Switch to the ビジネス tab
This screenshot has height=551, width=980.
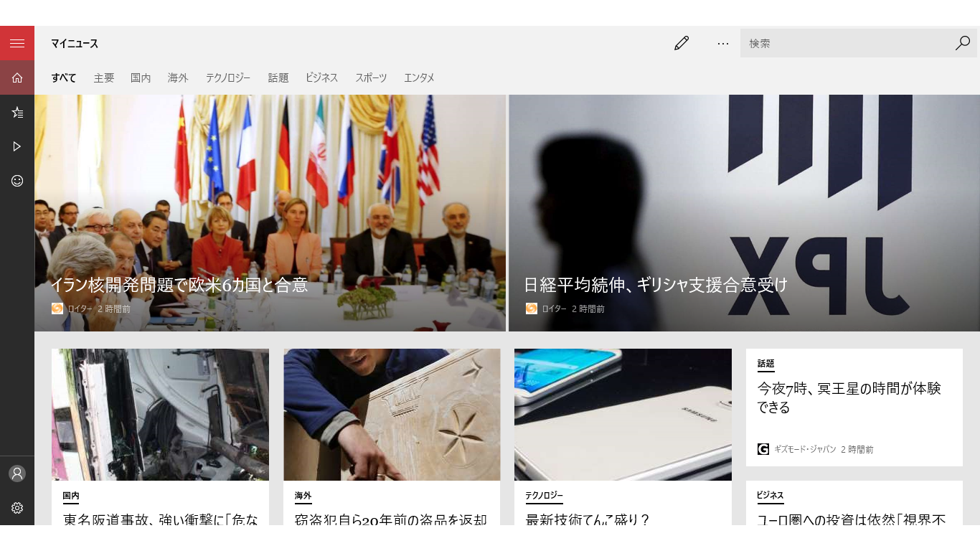[x=321, y=77]
